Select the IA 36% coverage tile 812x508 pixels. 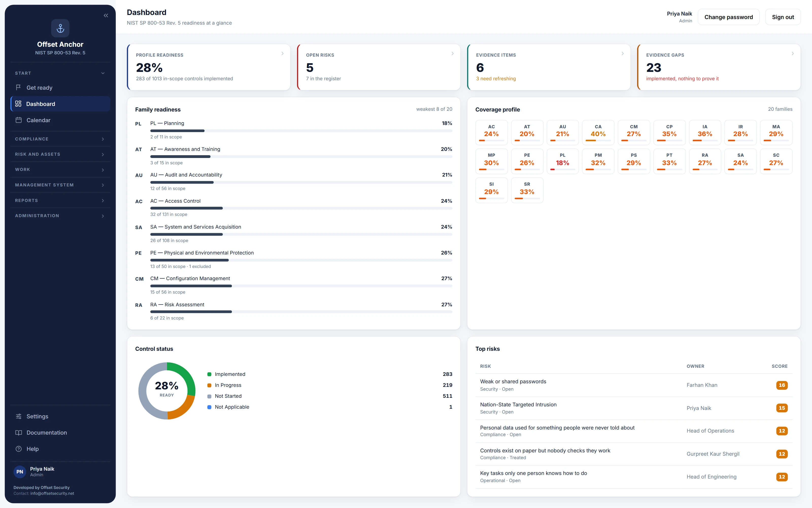coord(705,132)
